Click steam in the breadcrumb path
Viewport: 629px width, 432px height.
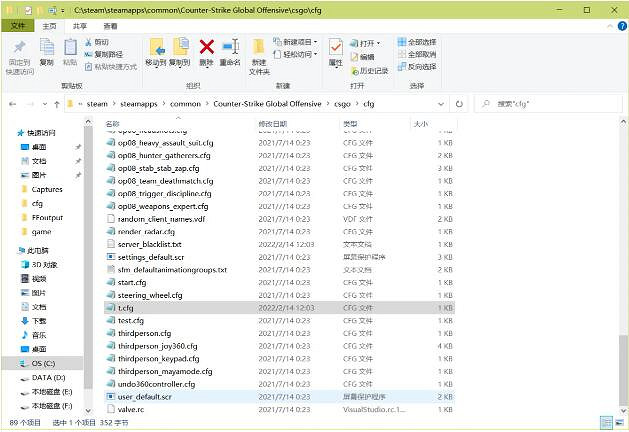point(97,104)
